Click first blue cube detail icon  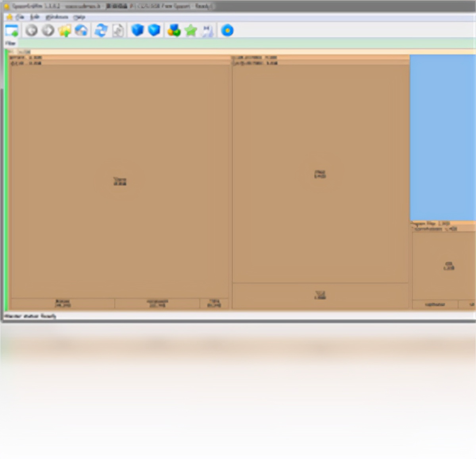[x=137, y=30]
